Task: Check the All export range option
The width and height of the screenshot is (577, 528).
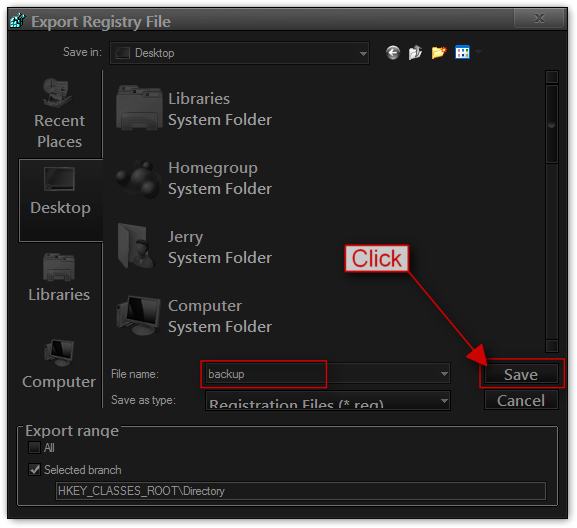Action: point(34,448)
